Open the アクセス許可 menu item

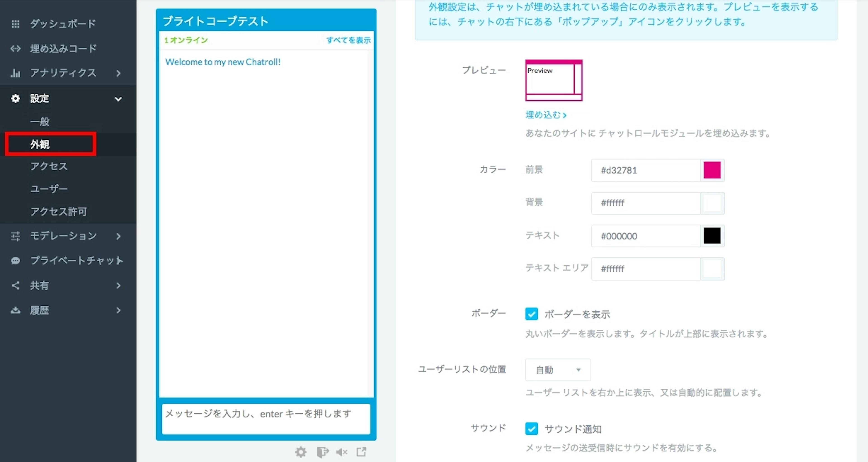(x=59, y=212)
